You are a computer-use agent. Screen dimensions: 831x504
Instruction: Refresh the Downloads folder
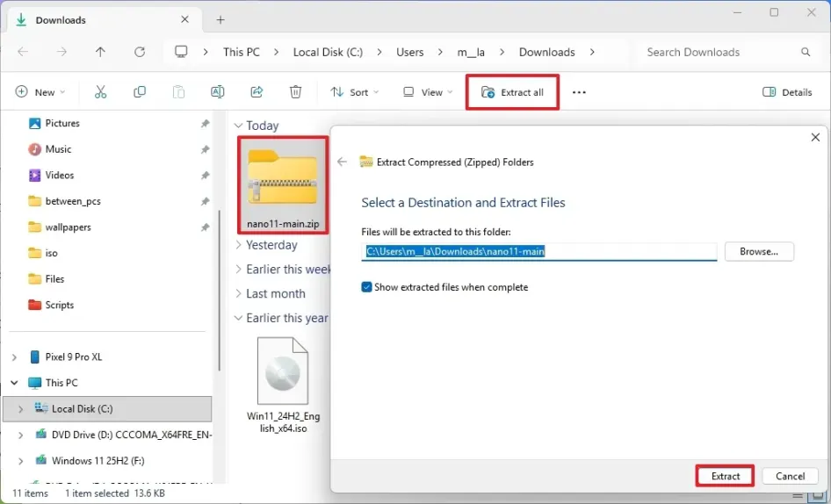[140, 52]
